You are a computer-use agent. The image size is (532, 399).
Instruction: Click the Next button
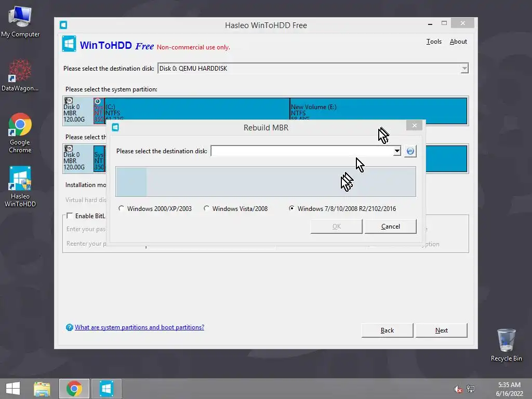(442, 330)
